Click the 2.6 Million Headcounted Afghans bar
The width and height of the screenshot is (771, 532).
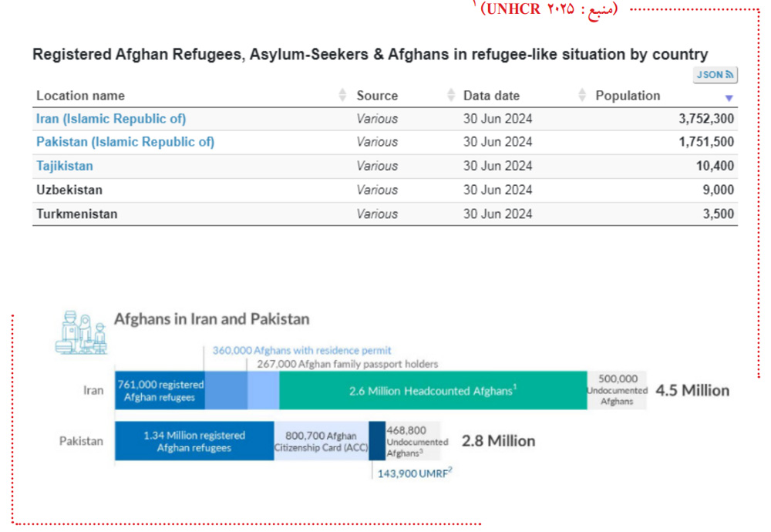coord(433,390)
